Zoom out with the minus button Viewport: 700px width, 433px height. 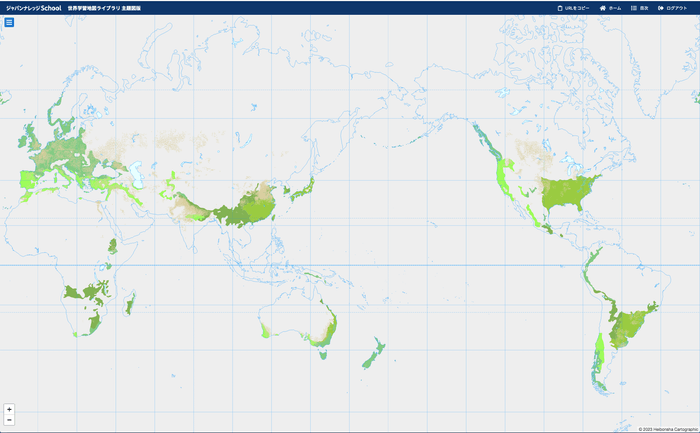9,420
